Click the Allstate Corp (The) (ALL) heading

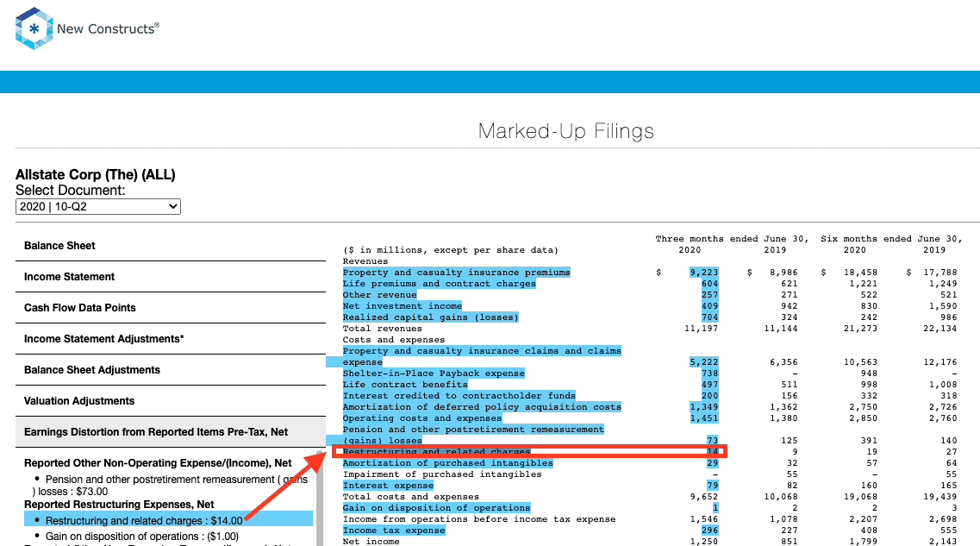point(95,175)
